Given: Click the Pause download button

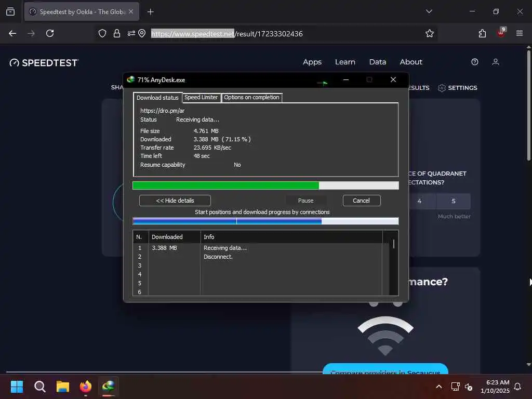Looking at the screenshot, I should click(305, 201).
